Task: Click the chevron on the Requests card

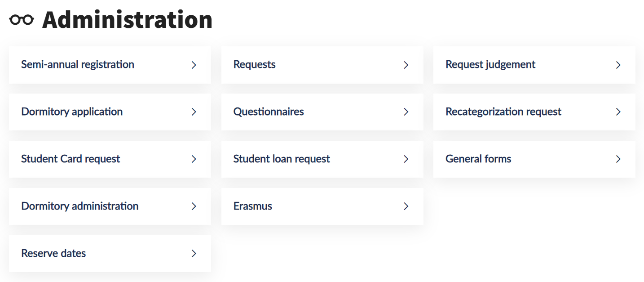Action: coord(406,65)
